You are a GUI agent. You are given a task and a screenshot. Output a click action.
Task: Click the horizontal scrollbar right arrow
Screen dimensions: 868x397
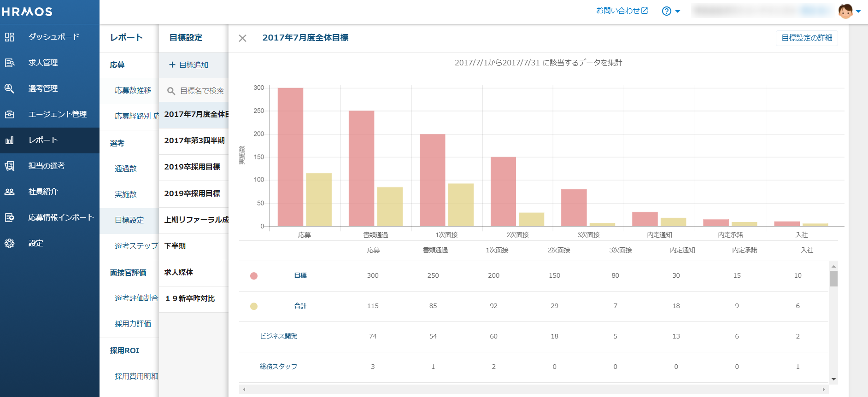click(824, 390)
